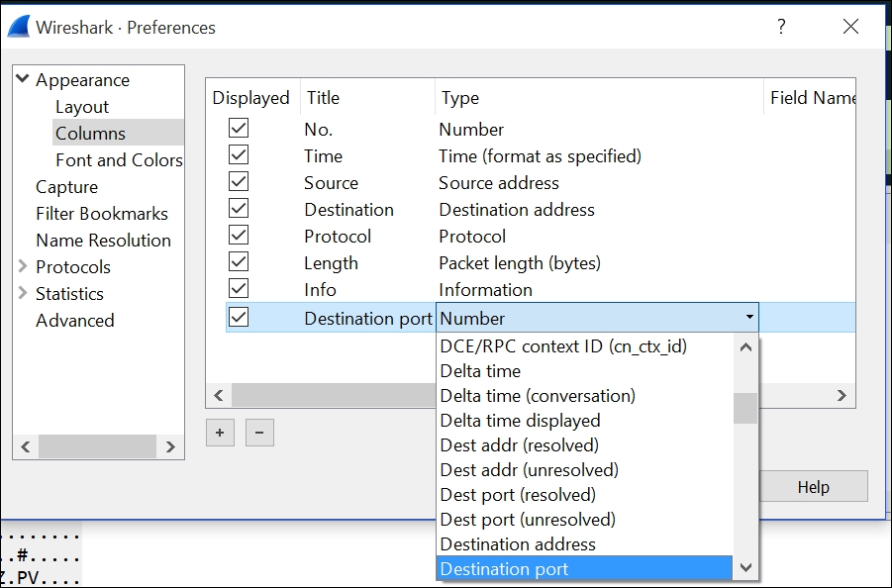Choose Dest port (resolved) option

(x=585, y=495)
